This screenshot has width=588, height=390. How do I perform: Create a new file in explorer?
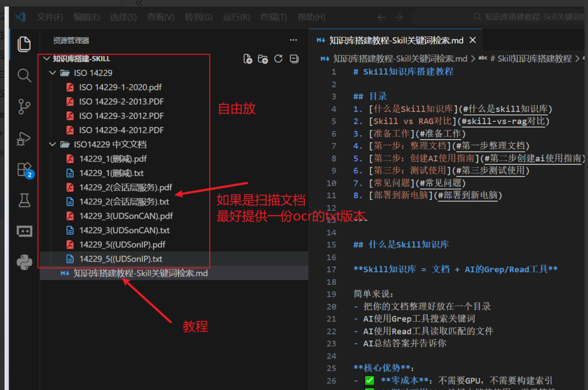(x=248, y=59)
